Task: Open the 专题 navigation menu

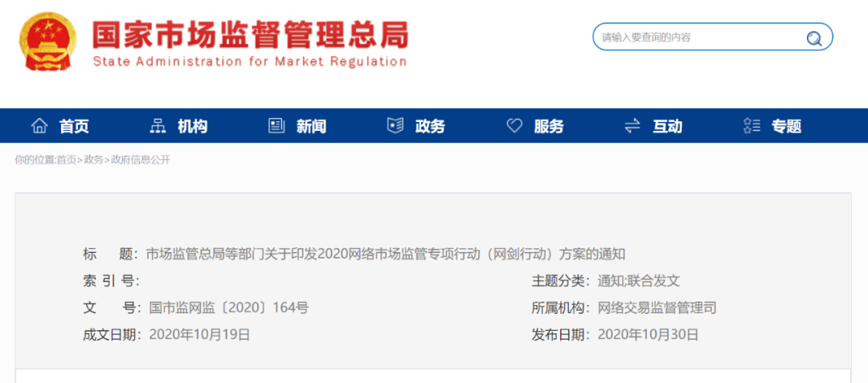Action: point(787,127)
